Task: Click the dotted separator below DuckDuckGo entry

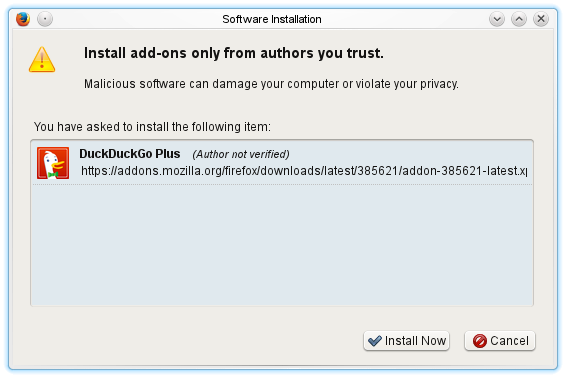Action: pos(282,184)
